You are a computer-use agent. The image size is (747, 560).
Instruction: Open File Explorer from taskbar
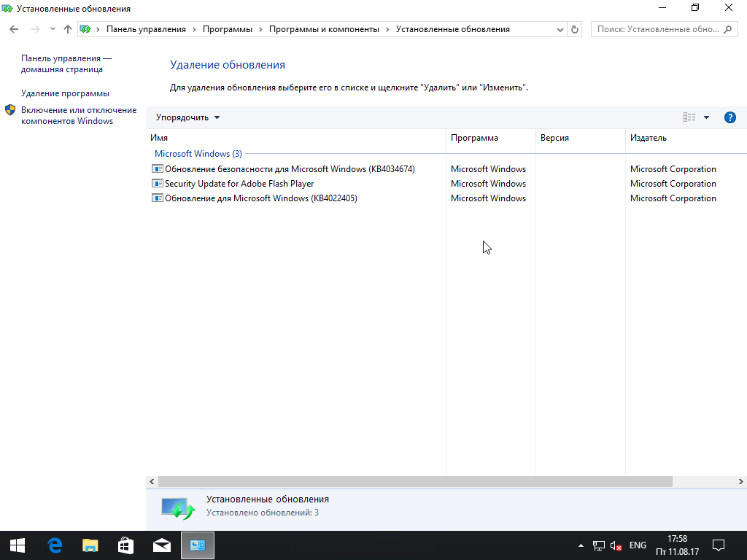click(90, 545)
